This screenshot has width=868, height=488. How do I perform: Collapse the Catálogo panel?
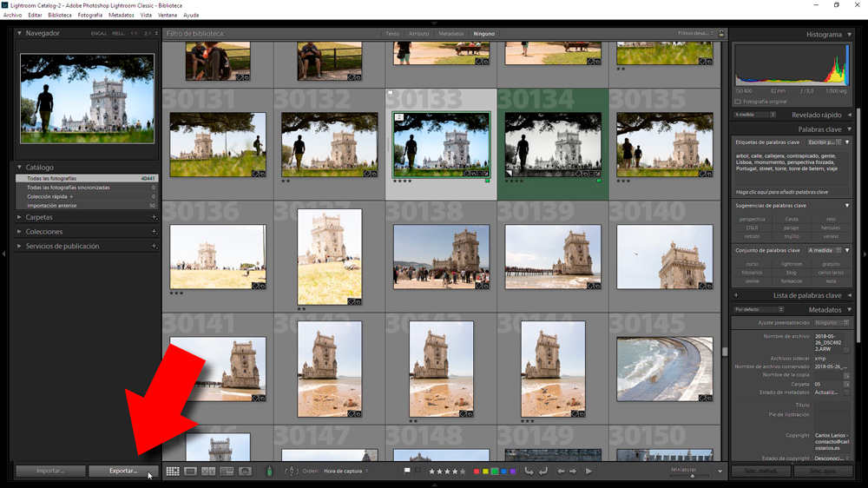click(19, 168)
